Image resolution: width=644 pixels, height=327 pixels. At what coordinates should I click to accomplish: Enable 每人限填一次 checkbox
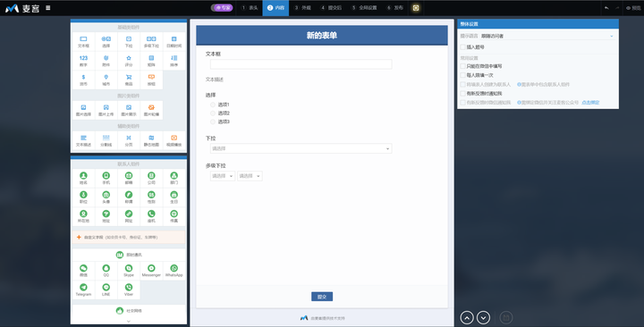pos(463,75)
